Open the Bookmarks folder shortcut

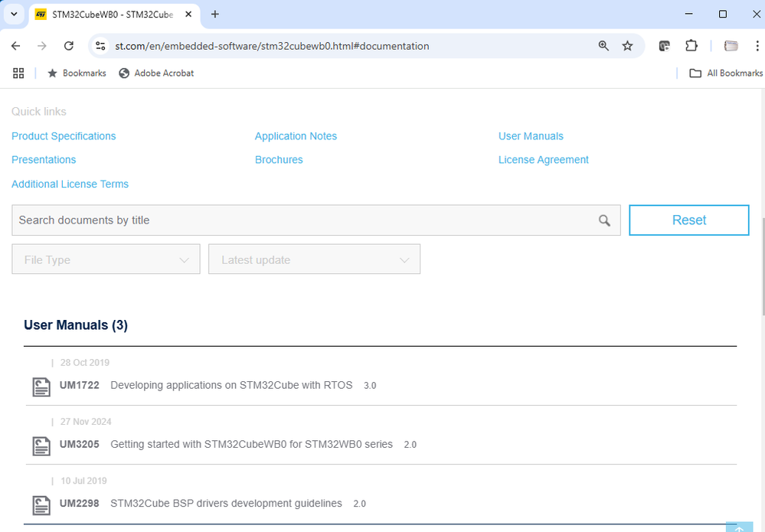point(77,73)
